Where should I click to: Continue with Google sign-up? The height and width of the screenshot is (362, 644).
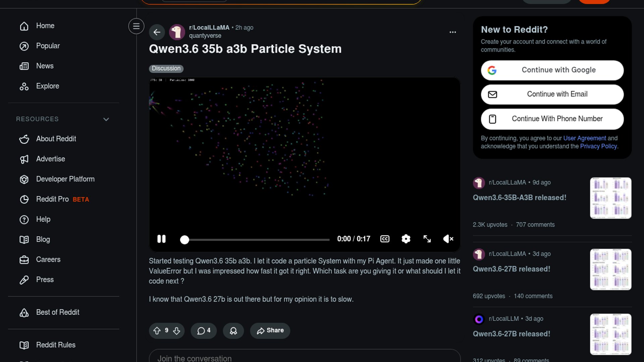552,70
